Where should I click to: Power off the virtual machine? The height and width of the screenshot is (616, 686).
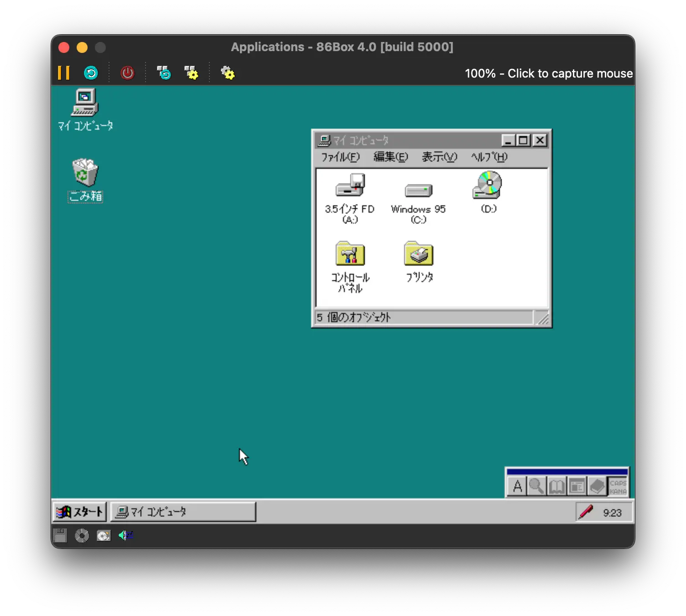click(128, 73)
